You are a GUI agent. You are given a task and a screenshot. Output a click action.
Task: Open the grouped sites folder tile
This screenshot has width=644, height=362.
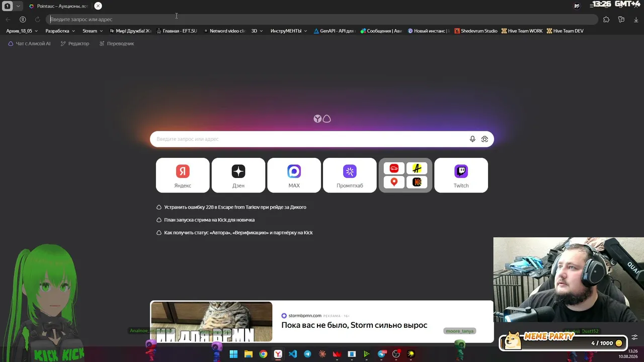[x=406, y=175]
